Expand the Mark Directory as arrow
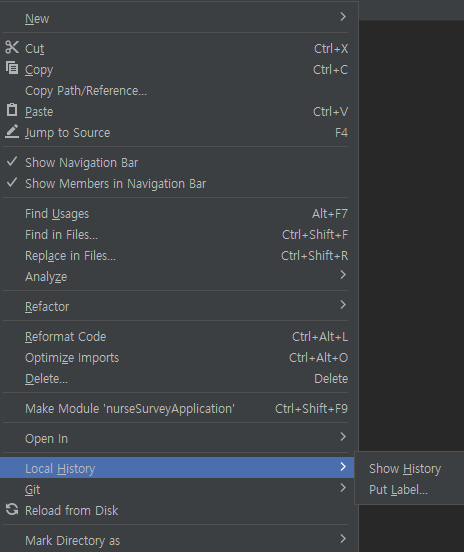Viewport: 464px width, 552px height. pyautogui.click(x=343, y=539)
